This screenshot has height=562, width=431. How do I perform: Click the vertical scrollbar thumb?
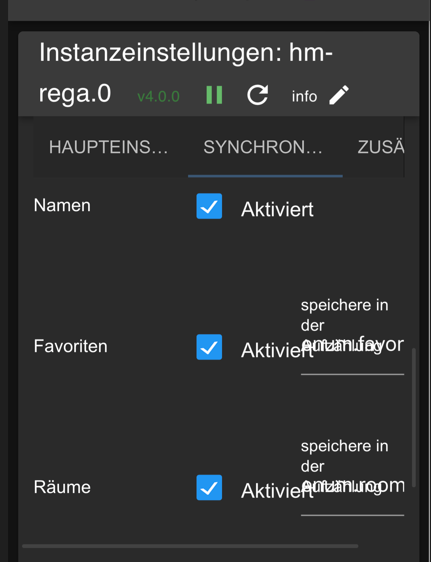coord(414,417)
